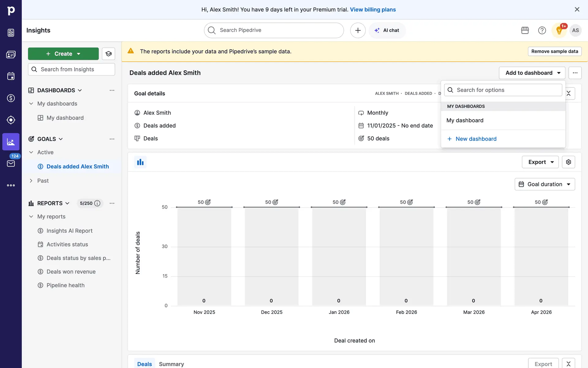588x368 pixels.
Task: Open the Deals dollar icon in sidebar
Action: coord(11,98)
